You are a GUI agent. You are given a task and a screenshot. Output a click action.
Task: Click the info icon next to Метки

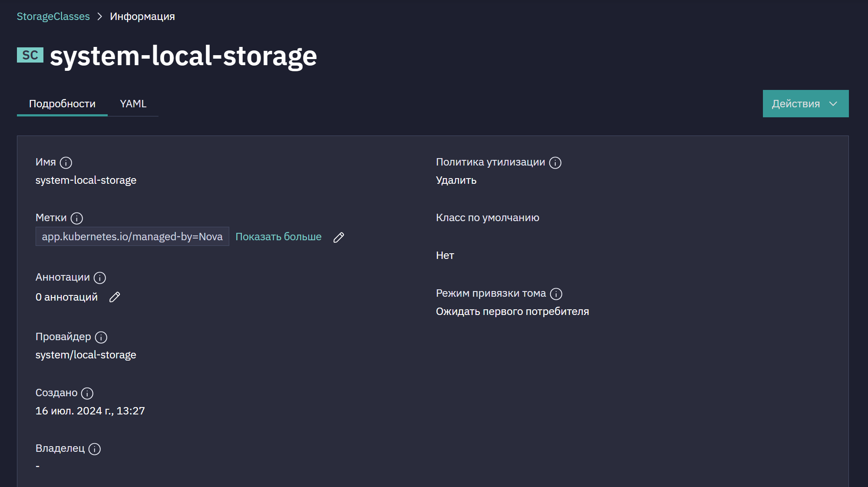click(77, 218)
